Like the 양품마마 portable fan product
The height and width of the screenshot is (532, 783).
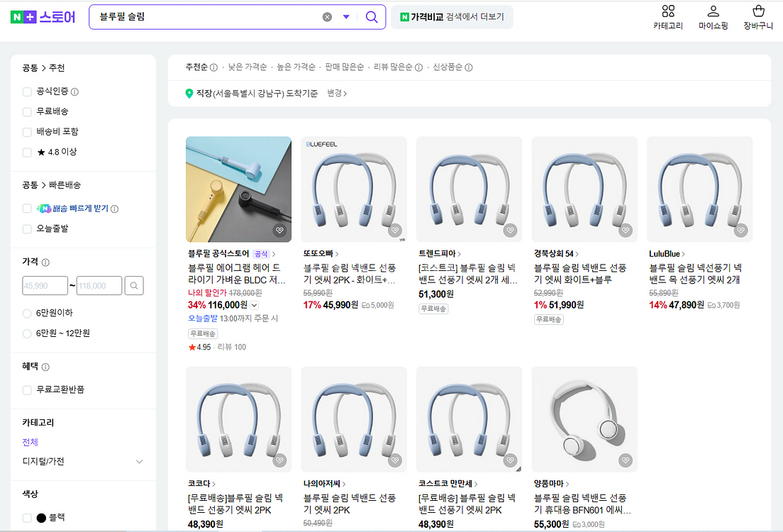[x=626, y=460]
